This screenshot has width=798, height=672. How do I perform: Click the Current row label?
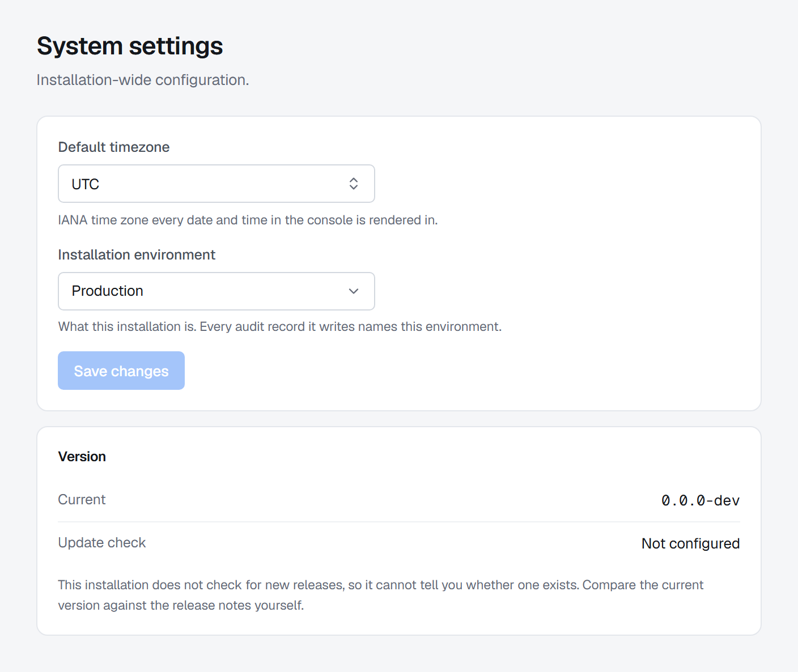point(82,500)
